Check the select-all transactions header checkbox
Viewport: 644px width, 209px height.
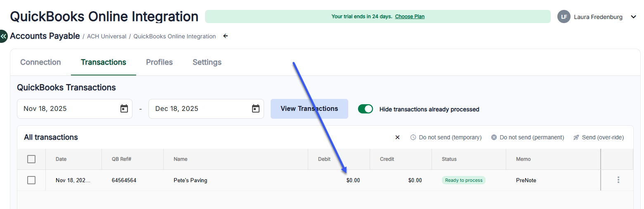pos(31,159)
